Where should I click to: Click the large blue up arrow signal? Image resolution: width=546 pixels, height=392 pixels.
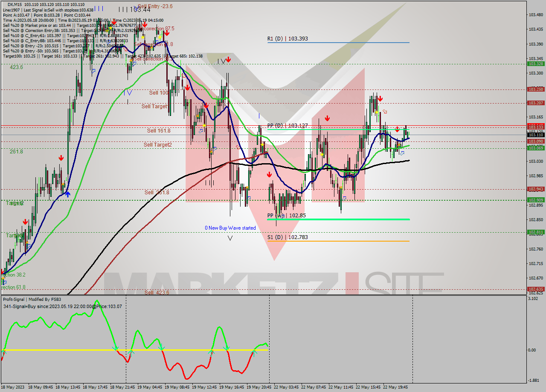coord(67,194)
